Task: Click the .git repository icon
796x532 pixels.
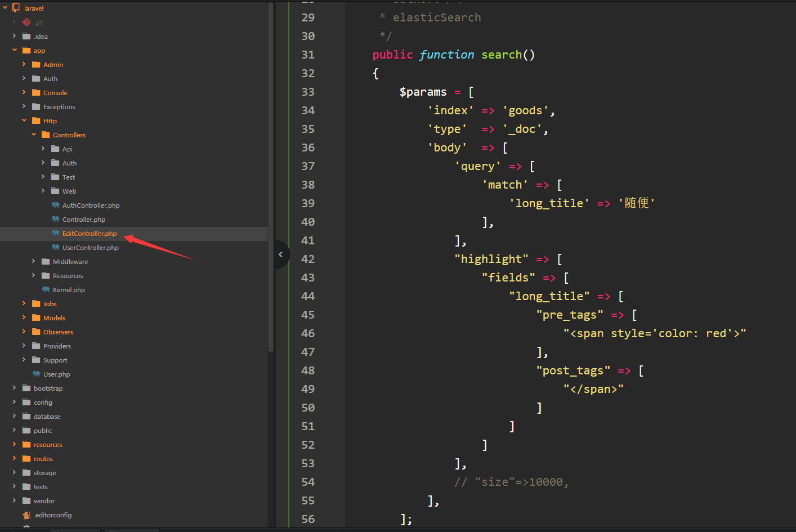Action: (26, 22)
